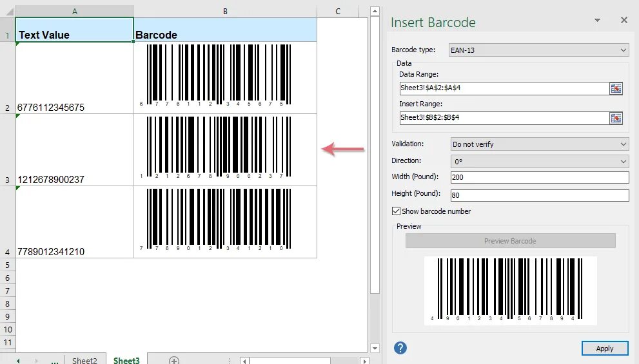This screenshot has width=639, height=364.
Task: Select cell with 6776112345675
Action: (x=75, y=78)
